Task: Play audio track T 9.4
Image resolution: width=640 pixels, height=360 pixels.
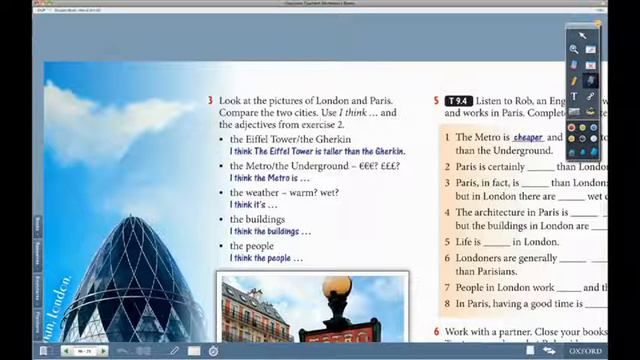Action: point(458,101)
